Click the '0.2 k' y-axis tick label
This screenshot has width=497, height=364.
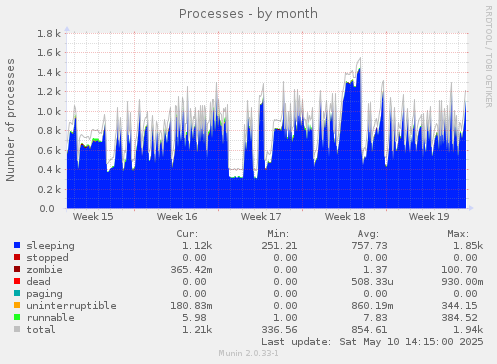pyautogui.click(x=49, y=189)
